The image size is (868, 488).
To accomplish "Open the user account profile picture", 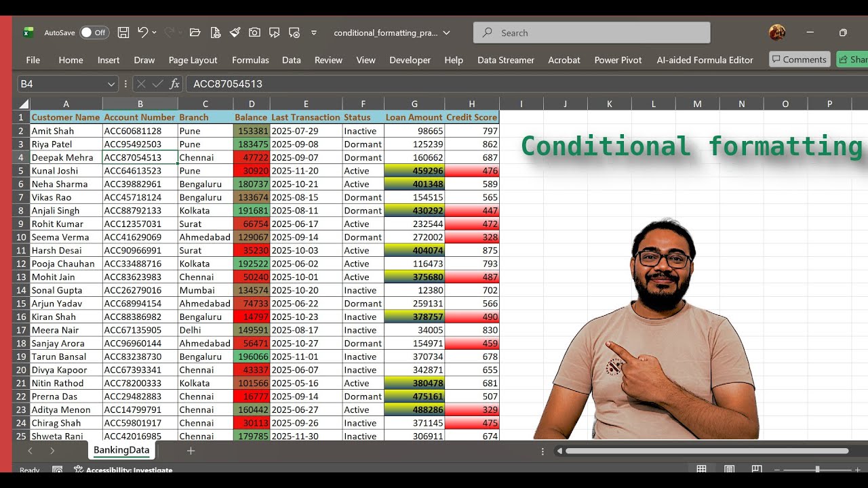I will click(777, 32).
